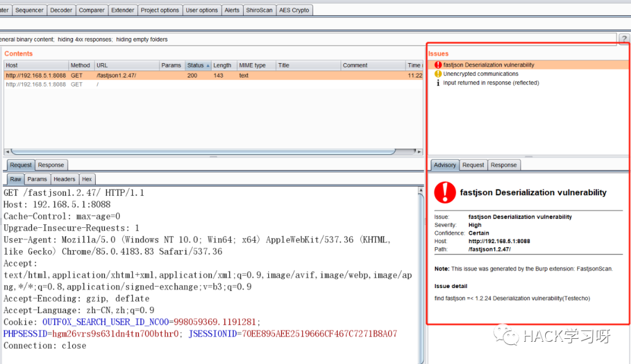Open the issue Response tab

click(x=504, y=165)
